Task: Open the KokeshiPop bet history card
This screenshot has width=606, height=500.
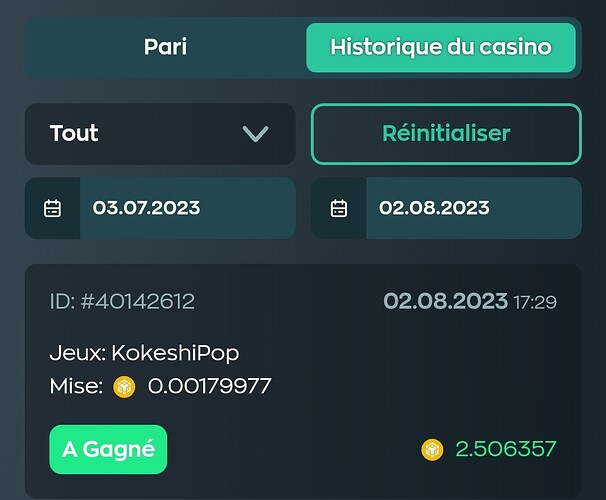Action: tap(303, 381)
